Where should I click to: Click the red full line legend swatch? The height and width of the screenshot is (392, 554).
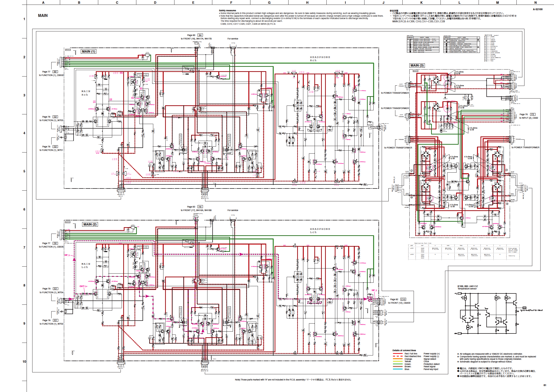pos(398,354)
